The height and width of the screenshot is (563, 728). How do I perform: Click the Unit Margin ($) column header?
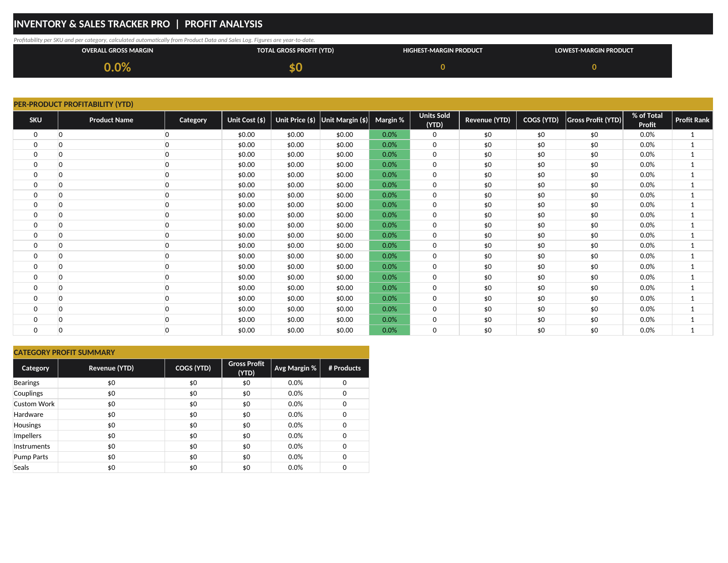click(345, 120)
